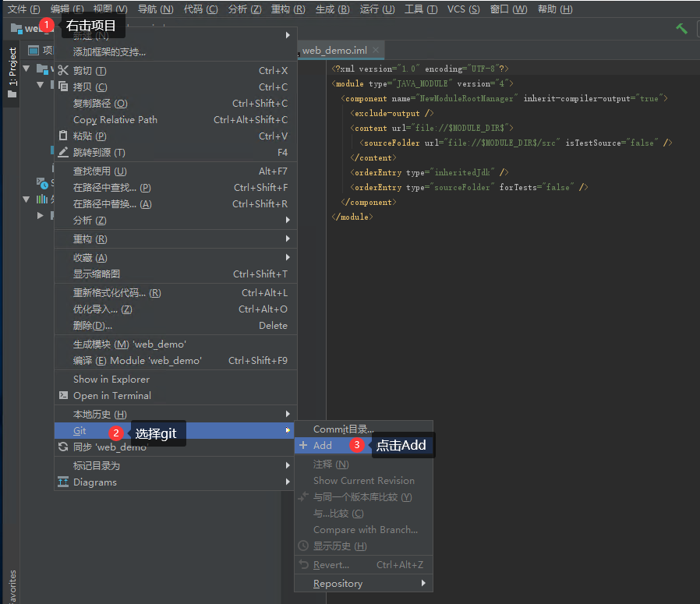Image resolution: width=700 pixels, height=604 pixels.
Task: Open the 帮助 (H) menu
Action: tap(555, 9)
